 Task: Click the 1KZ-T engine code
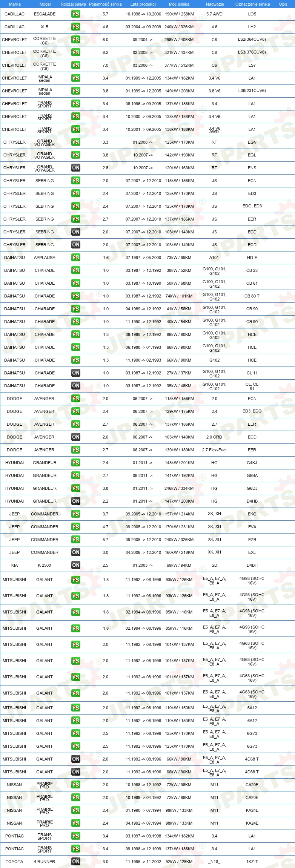coord(252,862)
